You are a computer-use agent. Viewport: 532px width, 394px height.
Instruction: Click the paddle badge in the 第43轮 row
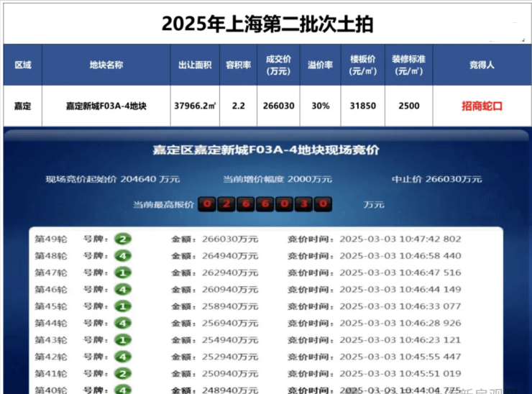click(123, 339)
